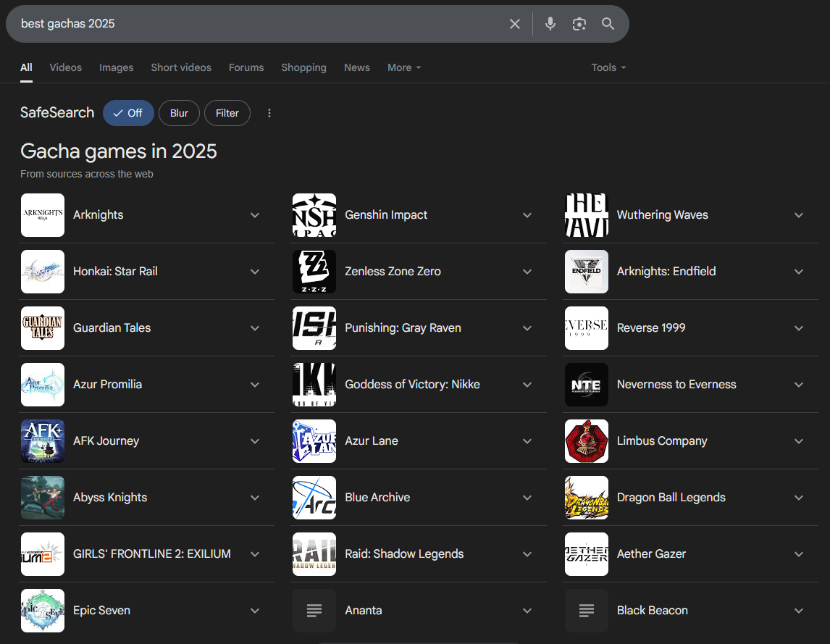The height and width of the screenshot is (644, 830).
Task: Click the Arknights: Endfield logo thumbnail
Action: tap(587, 272)
